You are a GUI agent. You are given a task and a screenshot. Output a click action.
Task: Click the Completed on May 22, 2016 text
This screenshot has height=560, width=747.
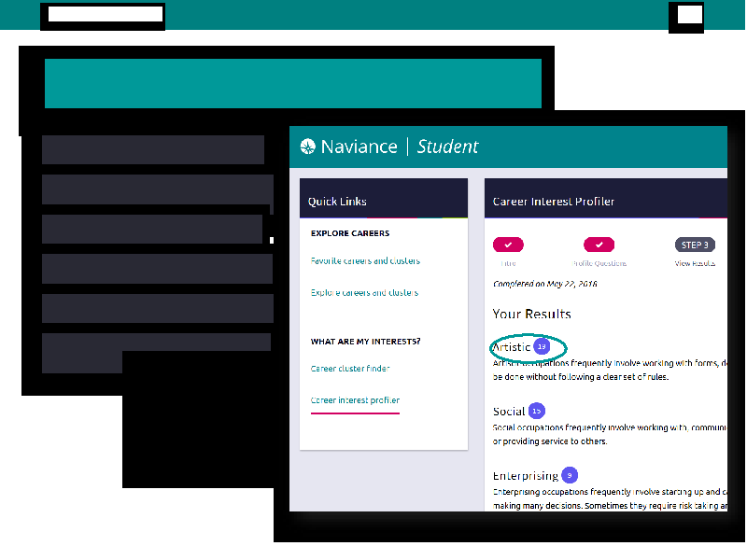coord(545,284)
